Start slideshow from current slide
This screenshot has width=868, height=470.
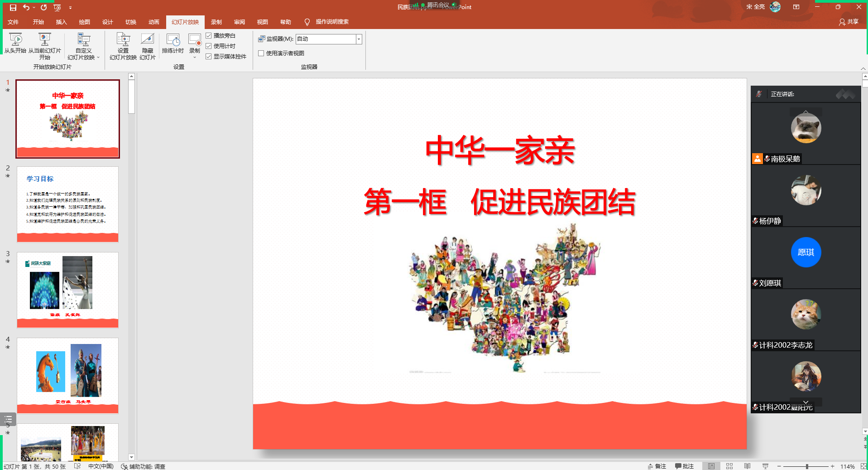click(44, 40)
